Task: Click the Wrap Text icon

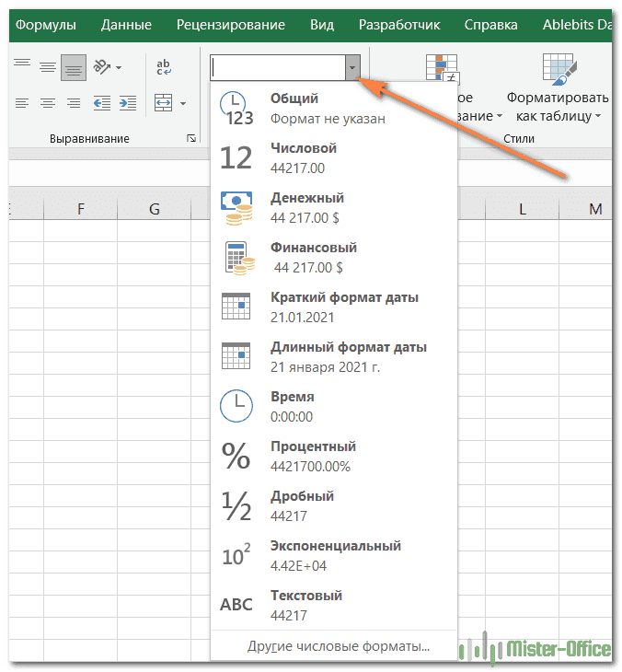Action: click(x=164, y=66)
